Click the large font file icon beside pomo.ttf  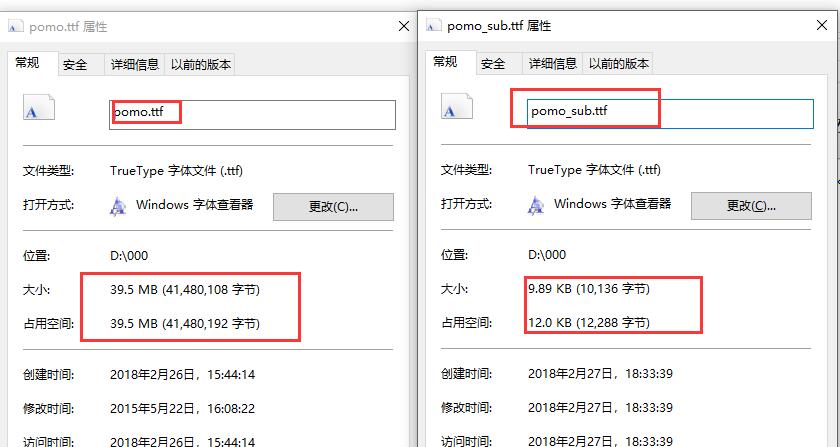[x=39, y=107]
